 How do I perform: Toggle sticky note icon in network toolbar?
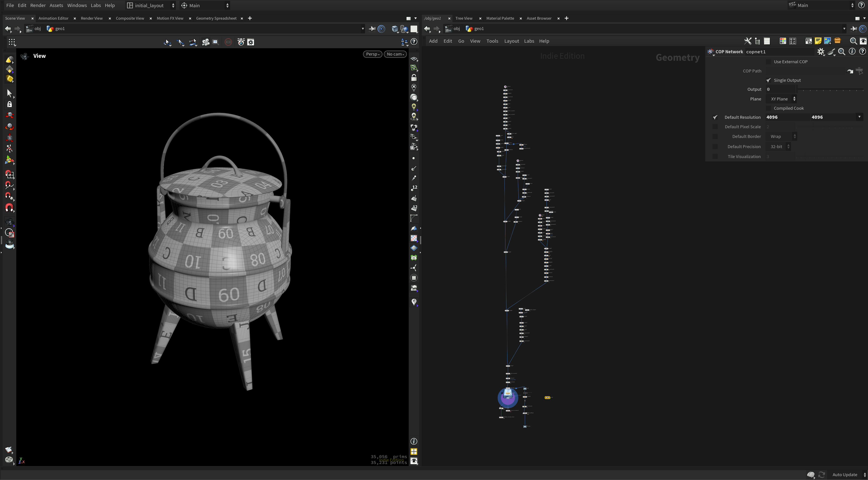click(x=818, y=41)
